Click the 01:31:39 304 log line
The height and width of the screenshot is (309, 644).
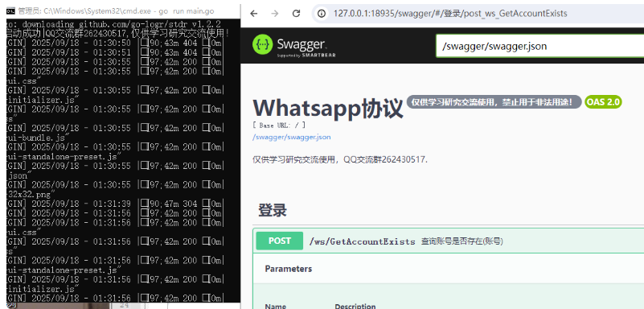(x=116, y=204)
